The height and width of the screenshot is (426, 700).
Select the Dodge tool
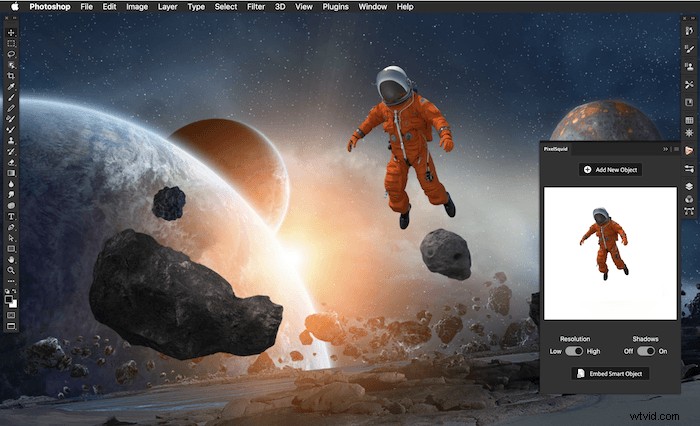tap(11, 195)
